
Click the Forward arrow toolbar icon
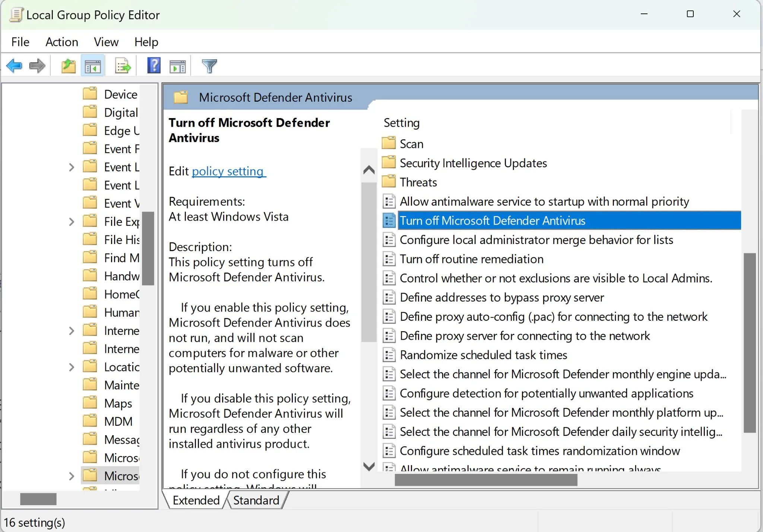click(37, 66)
